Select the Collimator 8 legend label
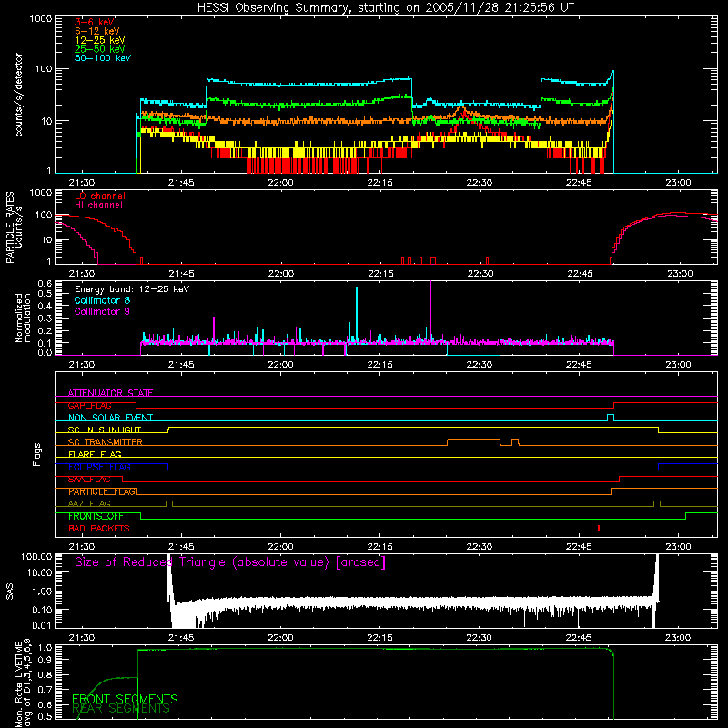The image size is (728, 728). tap(102, 300)
